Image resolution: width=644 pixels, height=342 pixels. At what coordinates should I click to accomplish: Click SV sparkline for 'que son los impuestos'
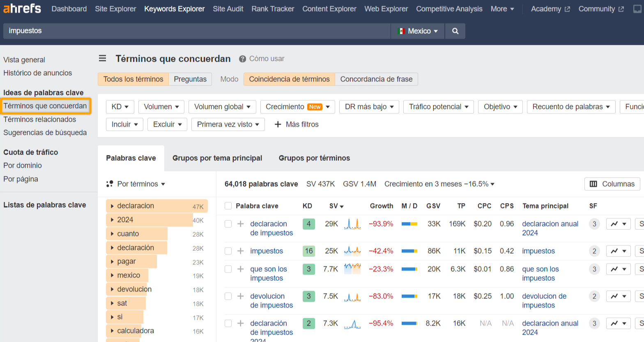[x=352, y=269]
